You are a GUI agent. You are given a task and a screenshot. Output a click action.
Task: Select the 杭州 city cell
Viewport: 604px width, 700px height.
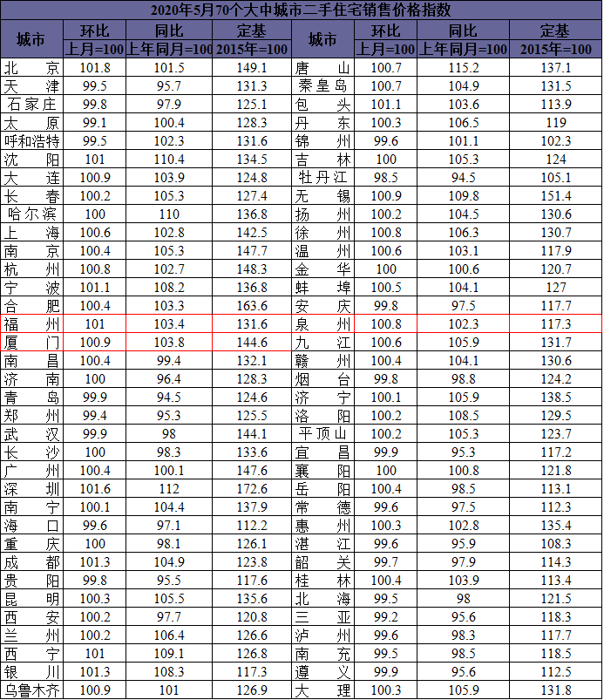tap(31, 269)
